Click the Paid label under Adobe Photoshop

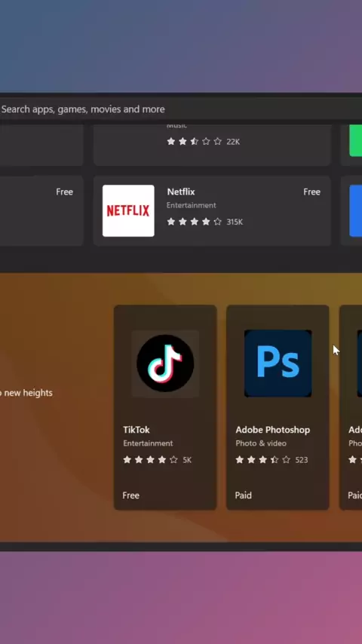(x=244, y=495)
